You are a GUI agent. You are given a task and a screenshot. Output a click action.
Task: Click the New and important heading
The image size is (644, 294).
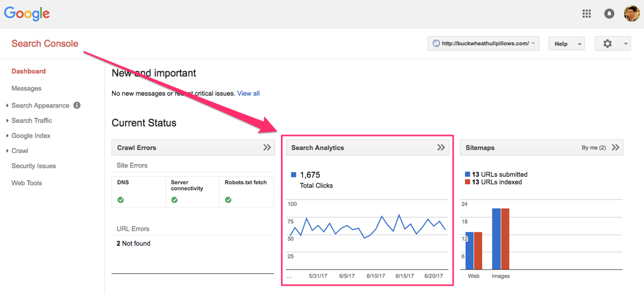point(154,73)
